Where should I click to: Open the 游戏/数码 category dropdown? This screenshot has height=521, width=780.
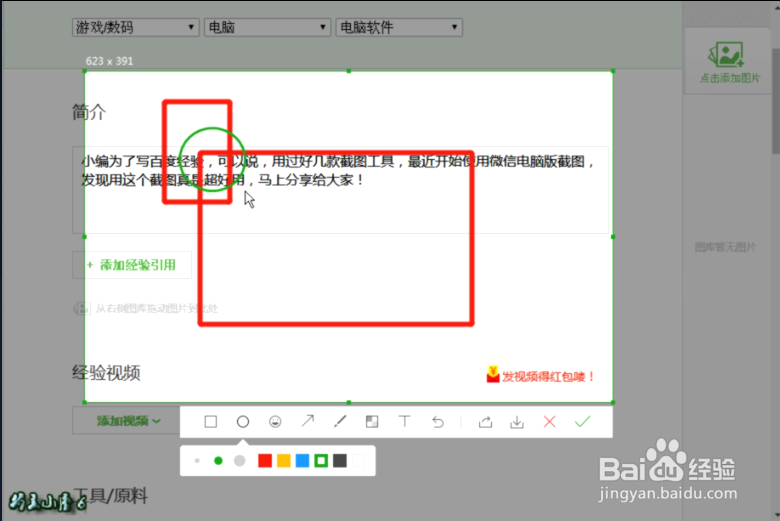click(x=135, y=27)
